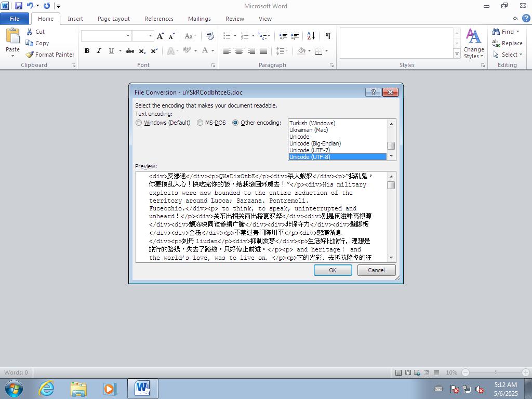Open File Explorer from the taskbar

(x=78, y=389)
